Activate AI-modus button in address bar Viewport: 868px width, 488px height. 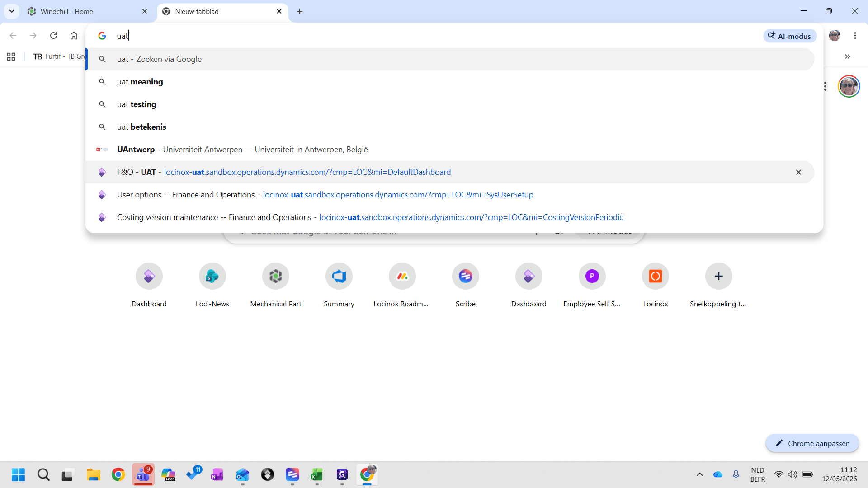tap(790, 36)
